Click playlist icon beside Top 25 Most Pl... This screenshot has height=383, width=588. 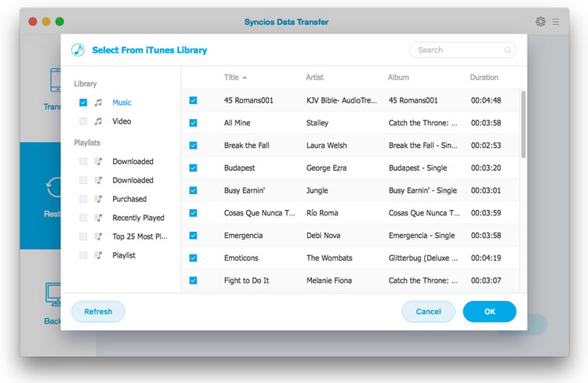click(98, 237)
